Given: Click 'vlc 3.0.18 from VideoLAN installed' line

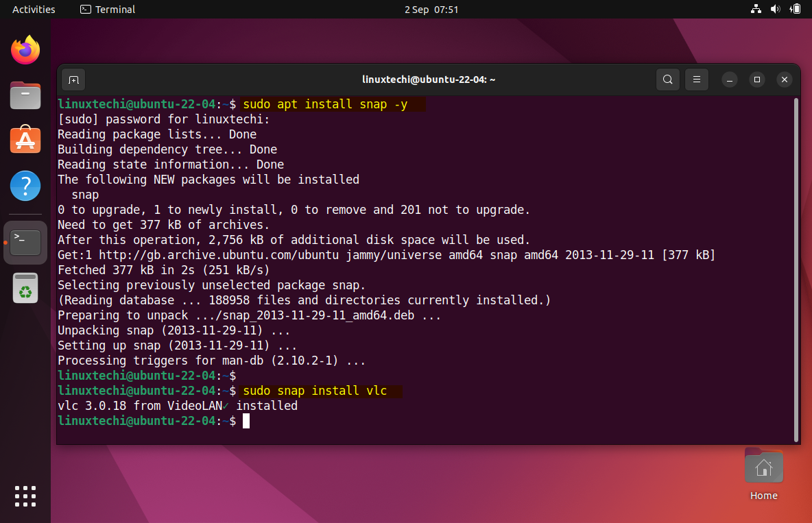Looking at the screenshot, I should 178,406.
